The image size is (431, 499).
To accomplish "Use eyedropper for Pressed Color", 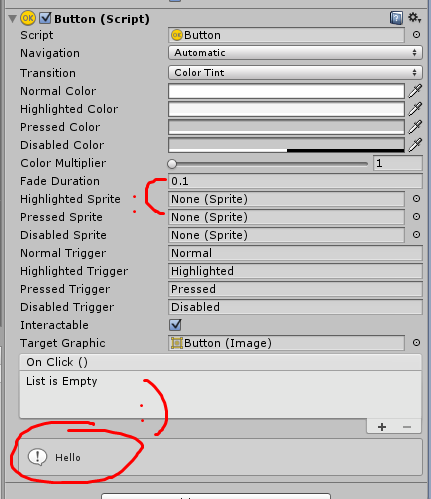I will (415, 127).
